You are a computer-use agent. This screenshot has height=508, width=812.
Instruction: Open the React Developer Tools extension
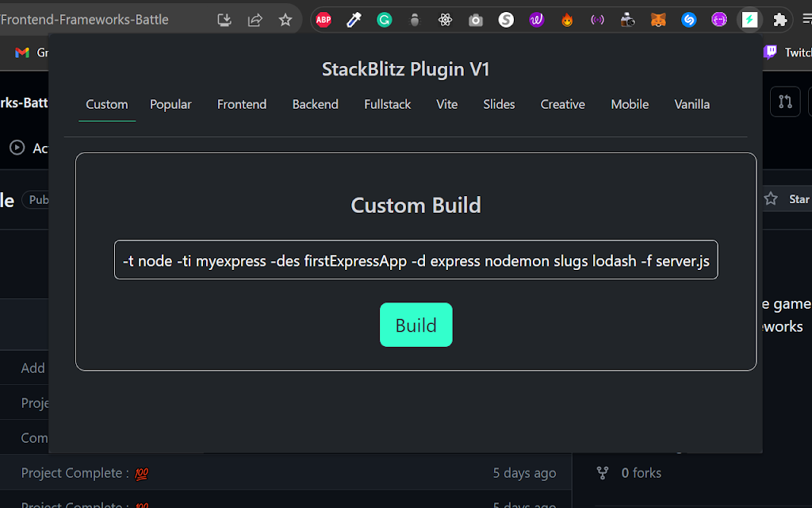[x=445, y=20]
